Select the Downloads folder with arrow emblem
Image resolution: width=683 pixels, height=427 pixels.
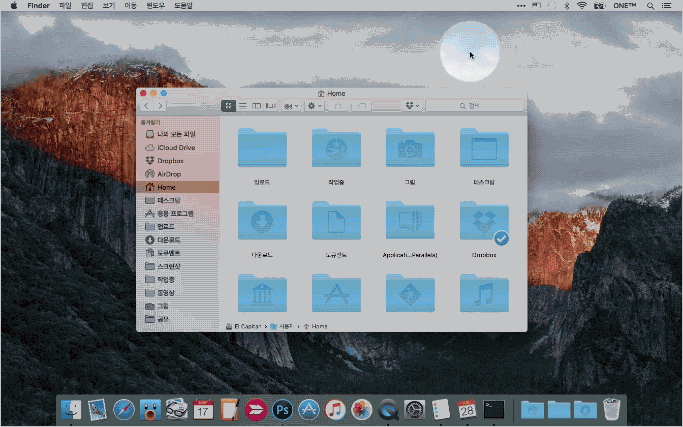(262, 221)
